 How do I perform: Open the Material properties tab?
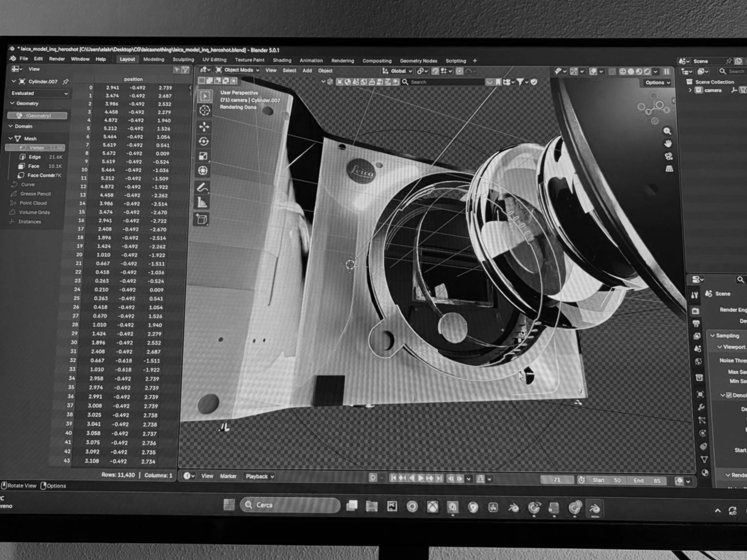tap(705, 472)
